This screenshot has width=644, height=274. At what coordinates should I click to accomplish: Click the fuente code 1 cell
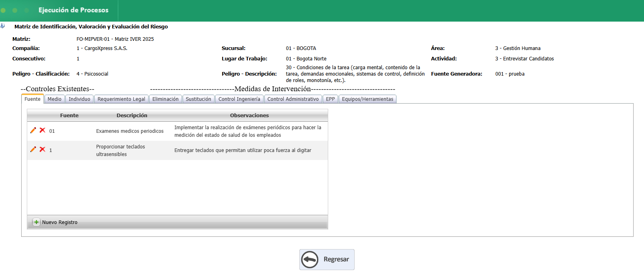point(51,150)
